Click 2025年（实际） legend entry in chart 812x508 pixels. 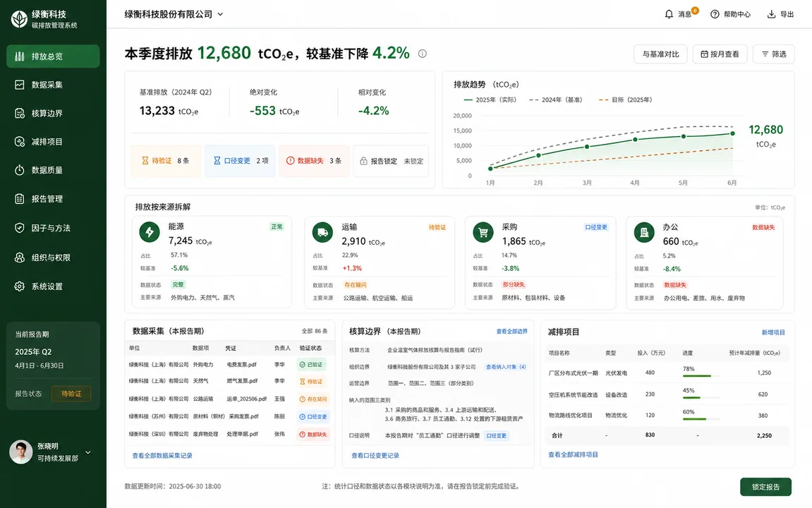click(x=490, y=99)
